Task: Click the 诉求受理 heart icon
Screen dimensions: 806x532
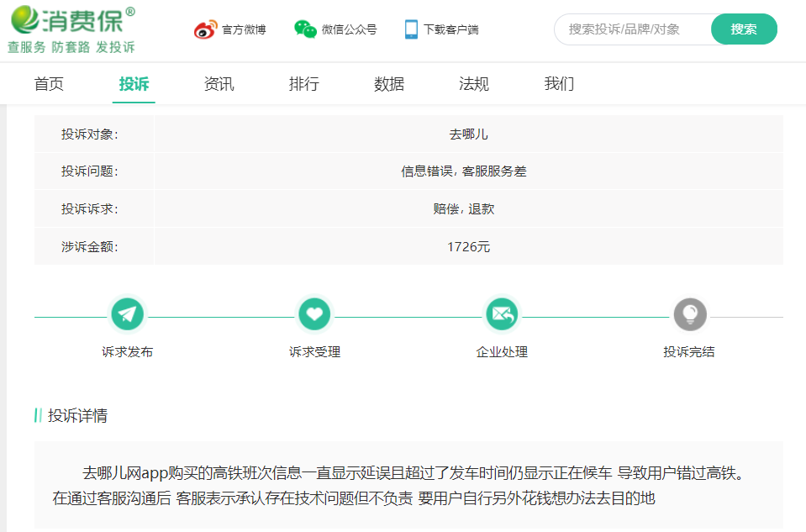Action: [314, 314]
